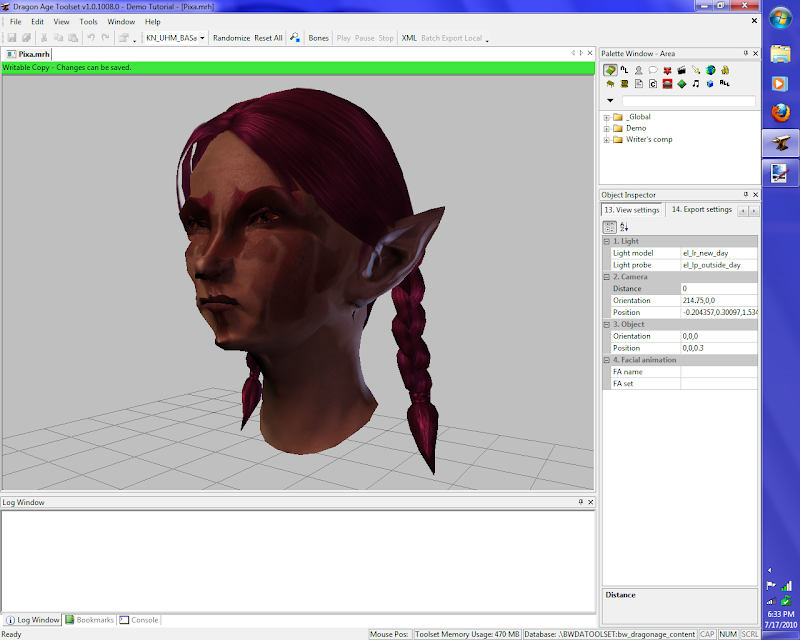Viewport: 800px width, 640px height.
Task: Open the Tools menu
Action: tap(89, 21)
